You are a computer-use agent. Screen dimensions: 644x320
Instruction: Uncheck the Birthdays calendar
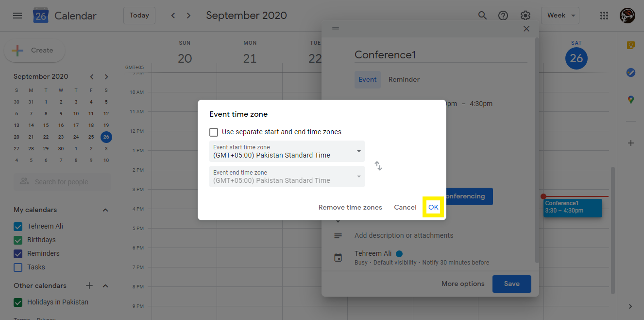18,240
